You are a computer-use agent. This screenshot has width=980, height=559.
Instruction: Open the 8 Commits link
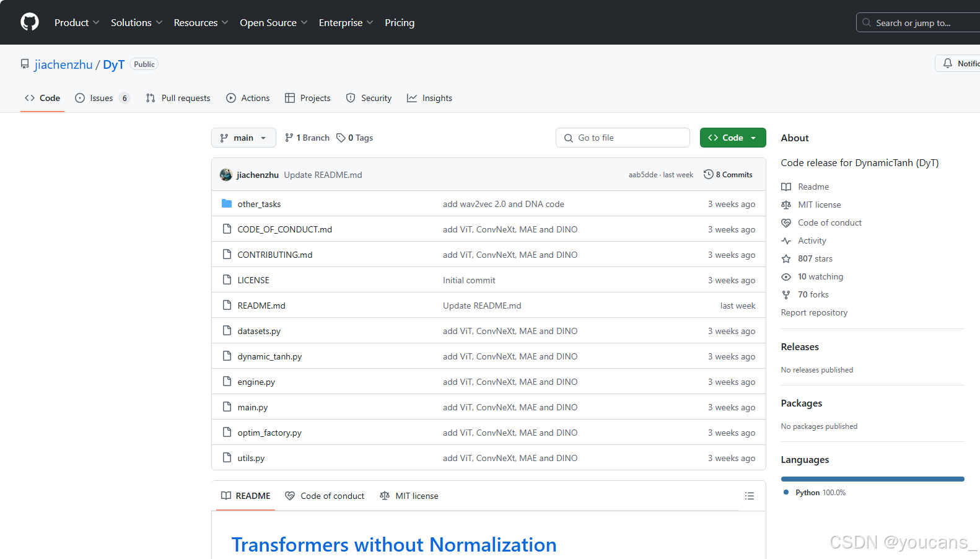coord(728,175)
